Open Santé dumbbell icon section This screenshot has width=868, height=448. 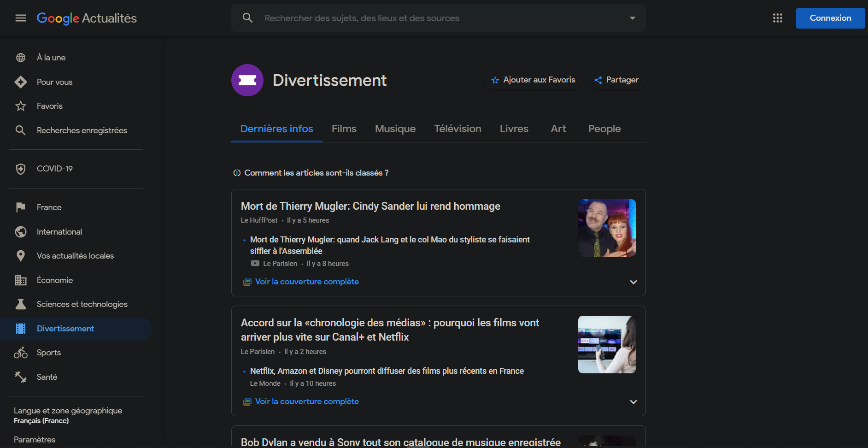coord(21,377)
